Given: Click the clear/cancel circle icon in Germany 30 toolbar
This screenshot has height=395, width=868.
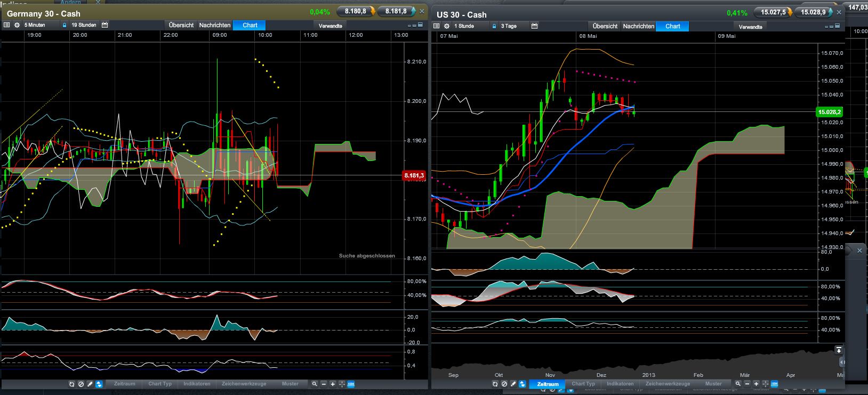Looking at the screenshot, I should [81, 384].
